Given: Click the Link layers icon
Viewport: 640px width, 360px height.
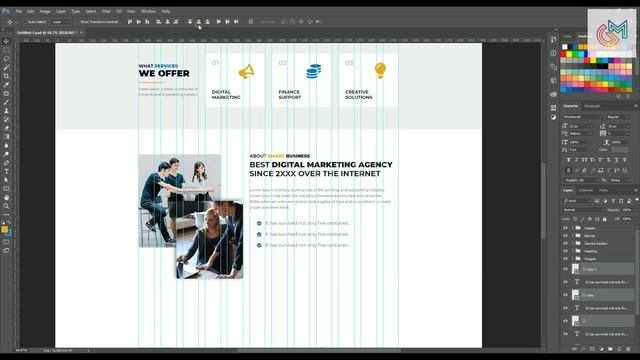Looking at the screenshot, I should 574,349.
